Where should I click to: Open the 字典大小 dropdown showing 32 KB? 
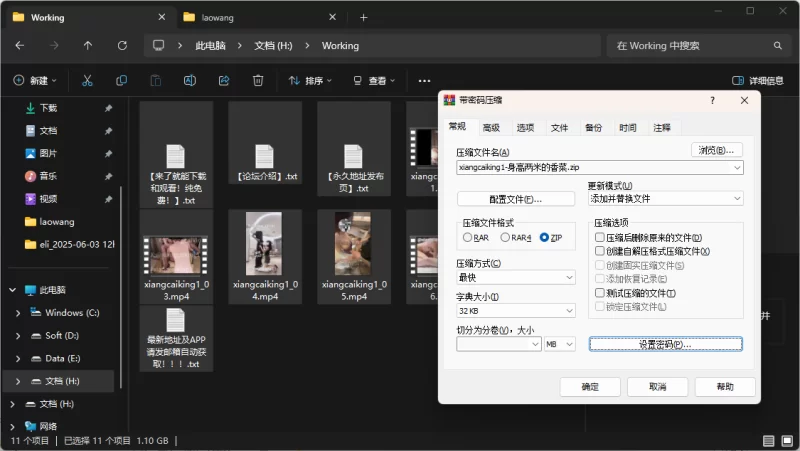(516, 311)
